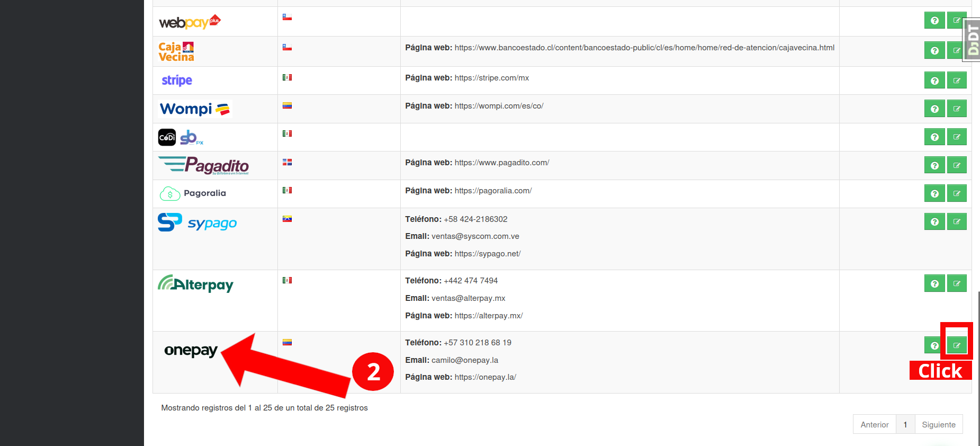980x446 pixels.
Task: Click the Alterpay phone +442 474 7494
Action: (x=471, y=281)
